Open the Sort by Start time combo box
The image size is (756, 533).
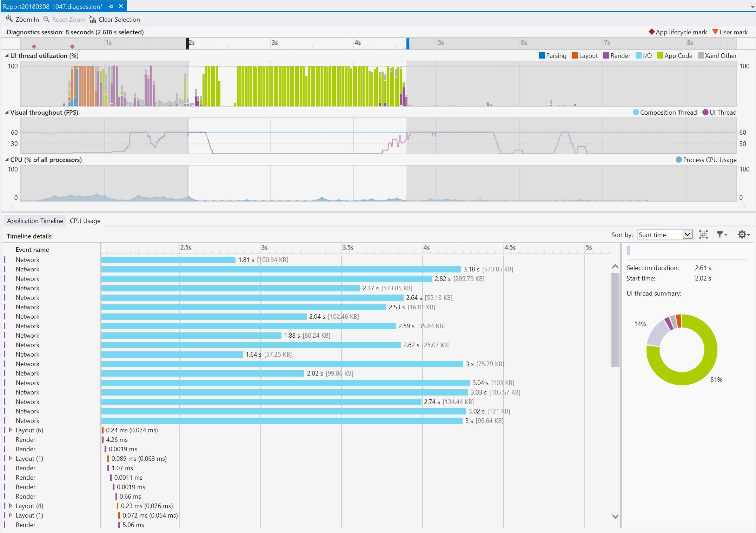[x=665, y=235]
